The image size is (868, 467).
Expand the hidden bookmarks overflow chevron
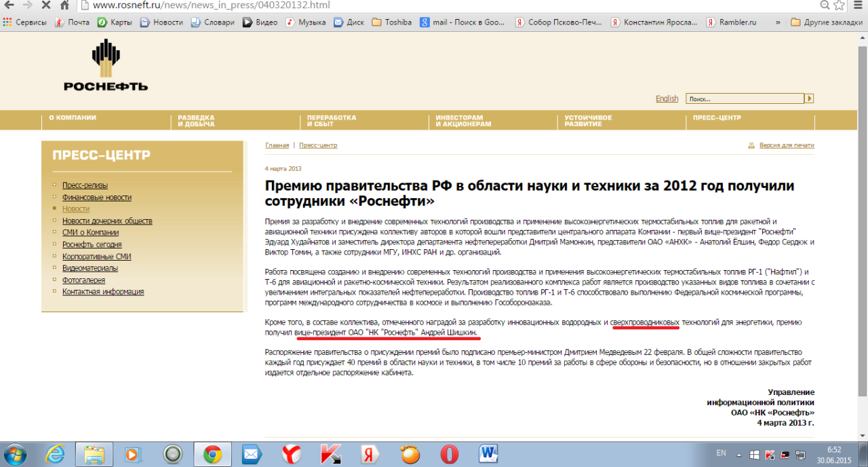tap(777, 22)
